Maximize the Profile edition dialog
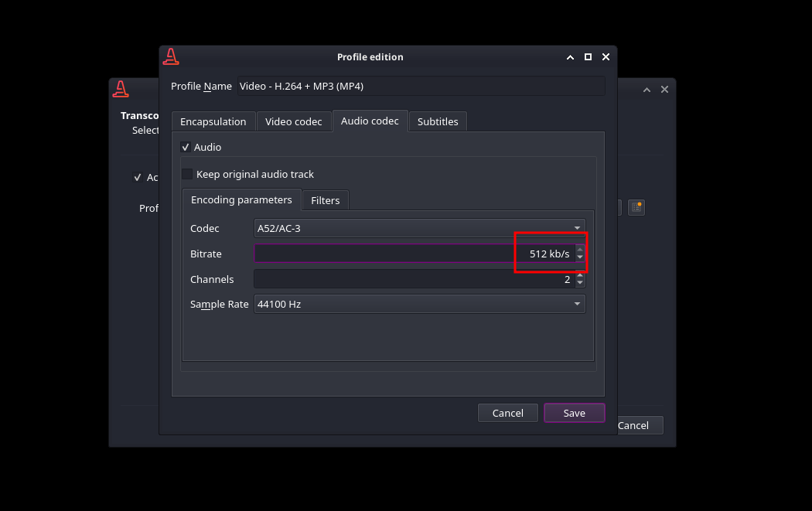812x511 pixels. 588,56
